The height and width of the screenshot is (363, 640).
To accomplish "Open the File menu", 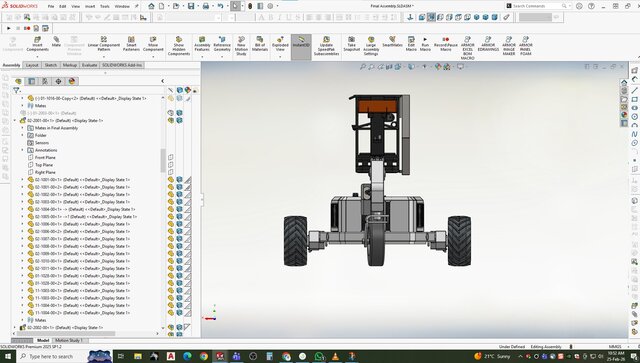I will 51,7.
